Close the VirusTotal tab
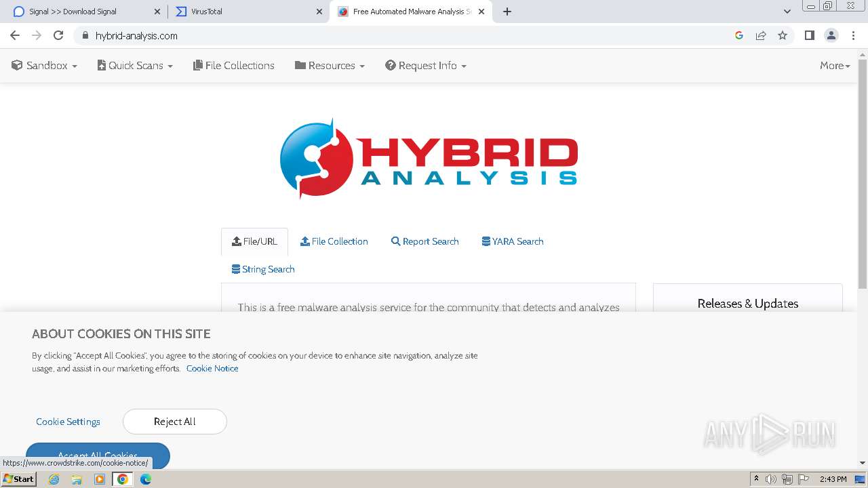 point(319,12)
